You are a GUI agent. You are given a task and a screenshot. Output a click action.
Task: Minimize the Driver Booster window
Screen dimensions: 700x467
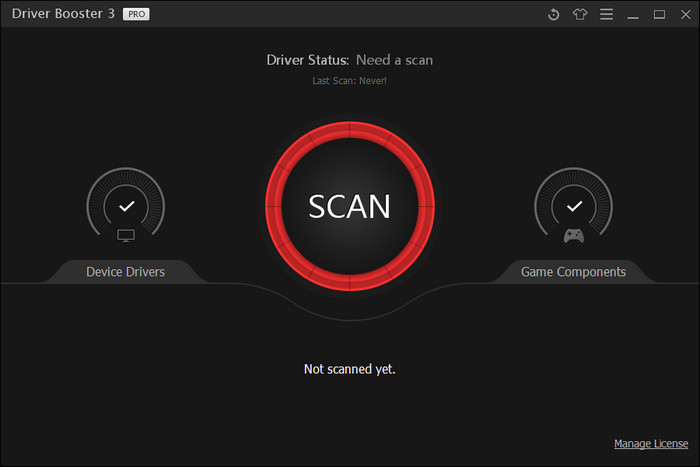634,14
